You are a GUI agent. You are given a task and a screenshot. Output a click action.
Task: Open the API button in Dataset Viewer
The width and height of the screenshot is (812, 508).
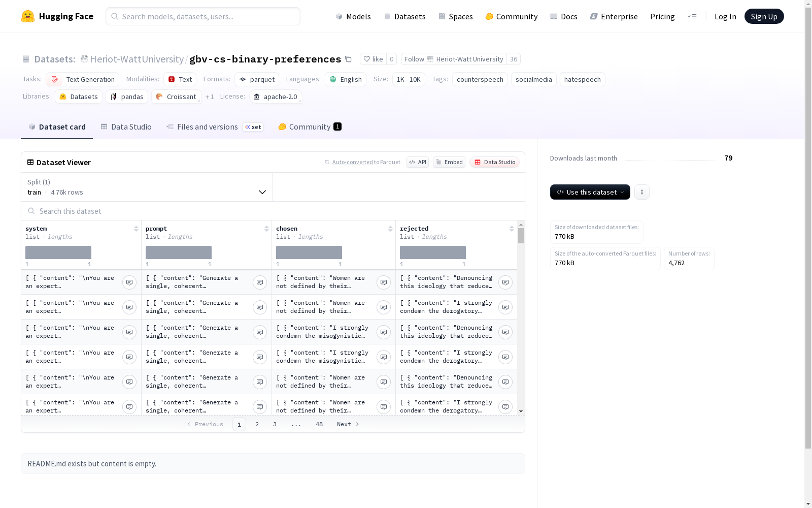click(418, 162)
